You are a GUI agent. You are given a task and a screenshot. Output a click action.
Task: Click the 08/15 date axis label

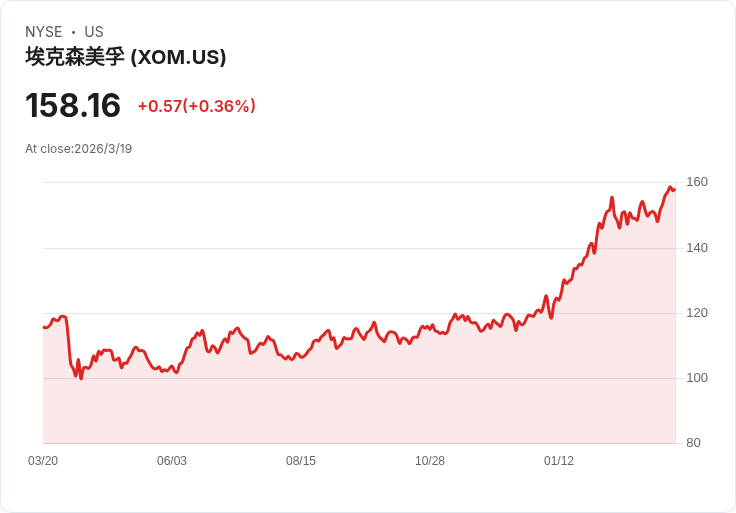click(301, 461)
